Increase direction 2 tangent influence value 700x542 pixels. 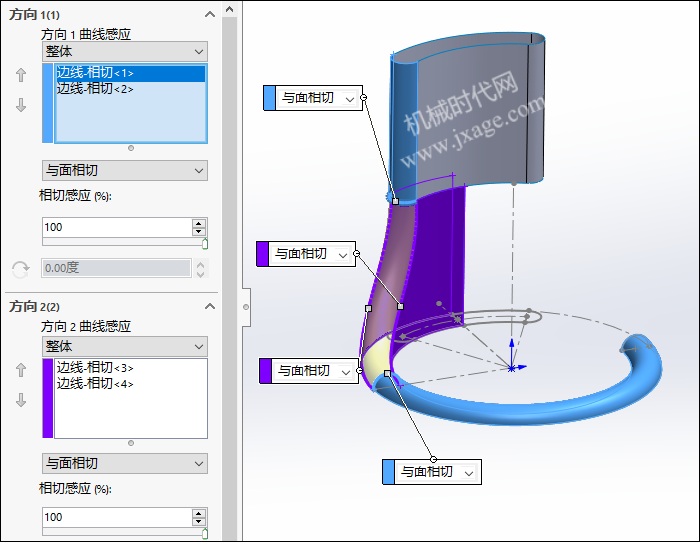point(199,513)
